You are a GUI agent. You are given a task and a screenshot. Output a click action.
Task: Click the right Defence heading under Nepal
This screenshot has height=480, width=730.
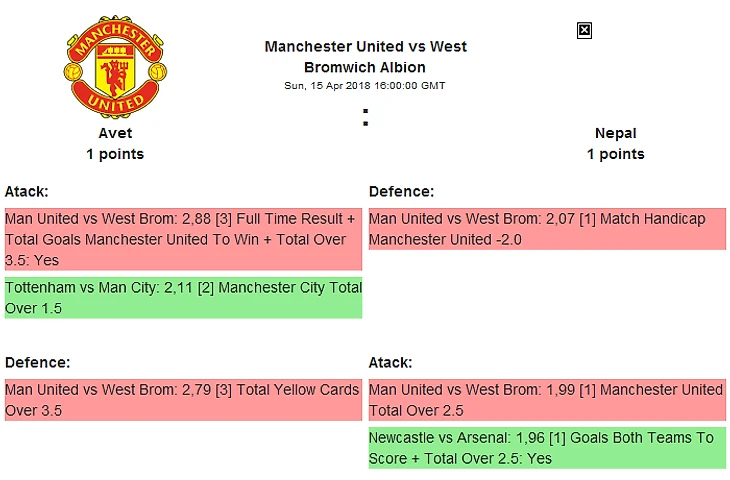point(401,191)
